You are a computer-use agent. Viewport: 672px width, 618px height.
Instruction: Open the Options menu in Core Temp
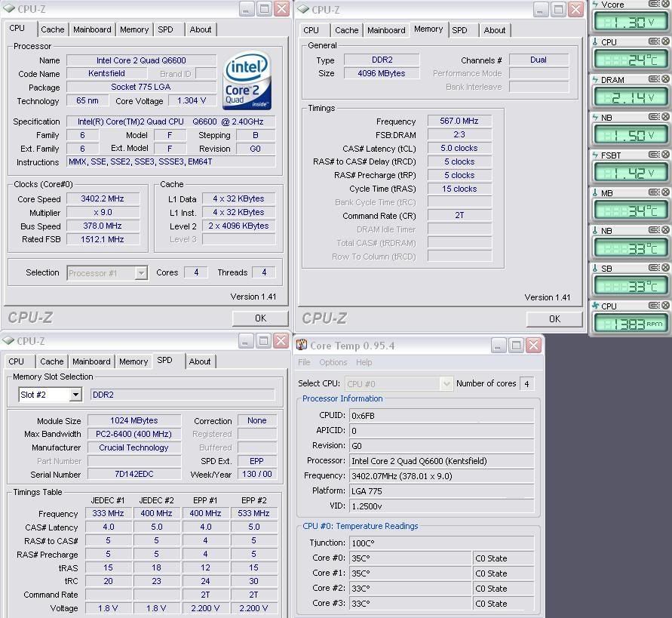pyautogui.click(x=333, y=362)
